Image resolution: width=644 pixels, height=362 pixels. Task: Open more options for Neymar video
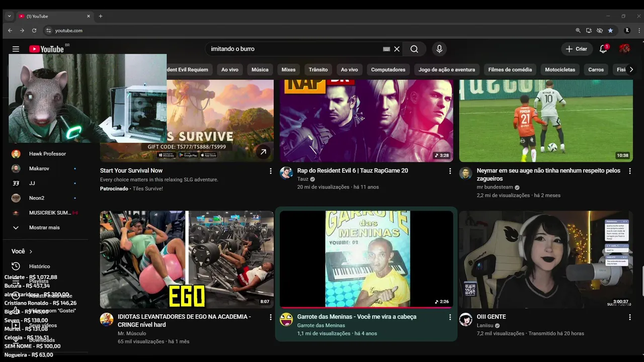(629, 171)
